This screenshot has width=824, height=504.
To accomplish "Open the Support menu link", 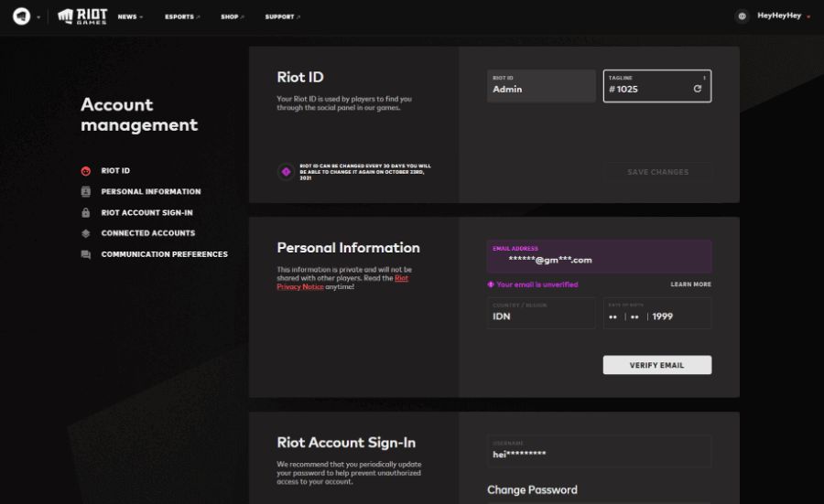I will (282, 16).
